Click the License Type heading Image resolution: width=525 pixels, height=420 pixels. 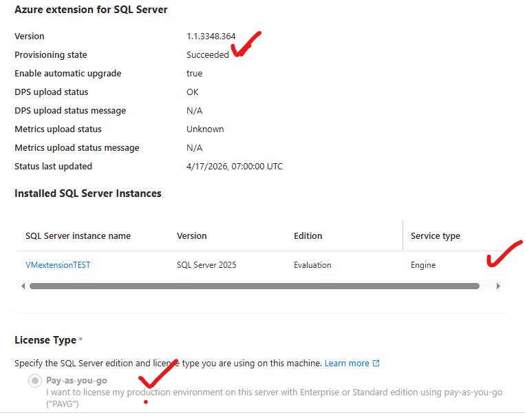click(x=45, y=340)
